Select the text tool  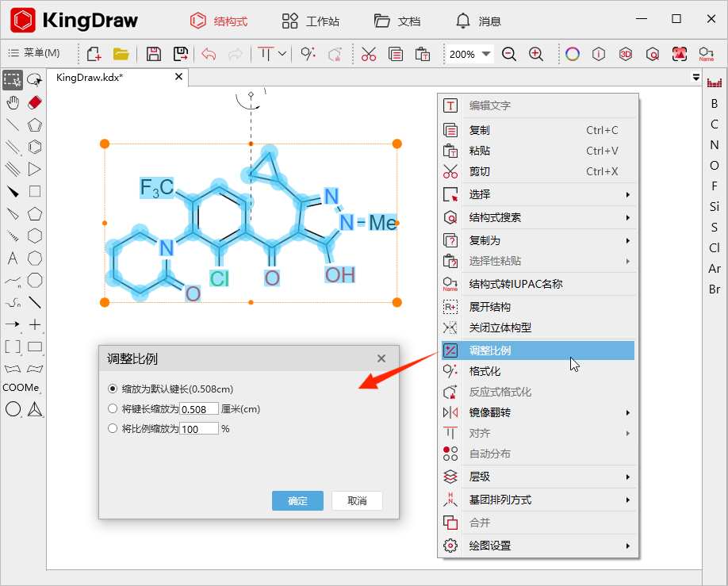click(12, 258)
